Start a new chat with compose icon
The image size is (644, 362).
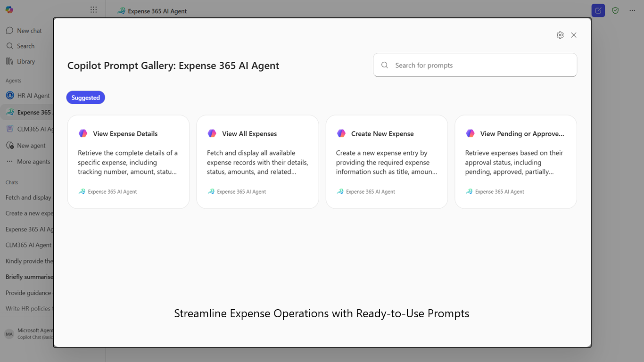(598, 10)
